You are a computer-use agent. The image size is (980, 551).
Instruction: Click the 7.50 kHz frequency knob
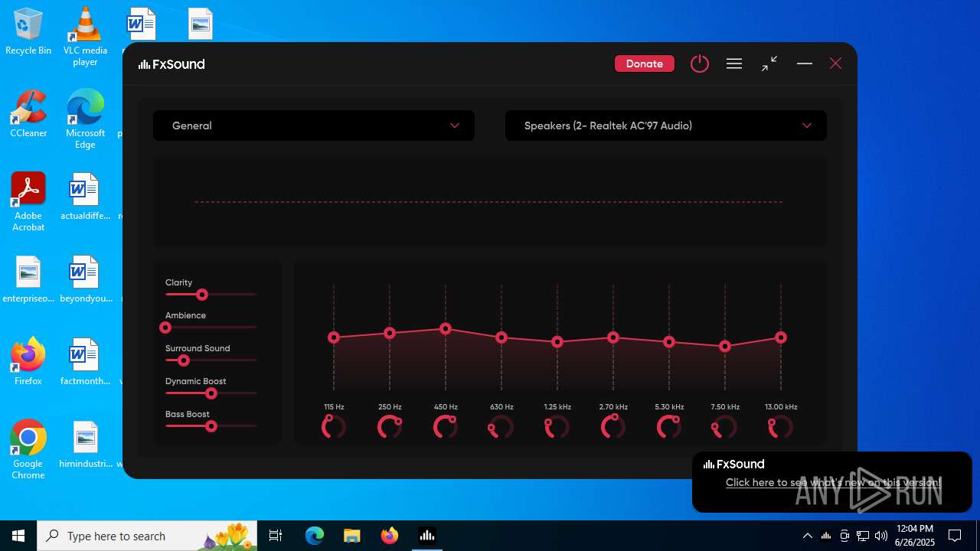725,426
